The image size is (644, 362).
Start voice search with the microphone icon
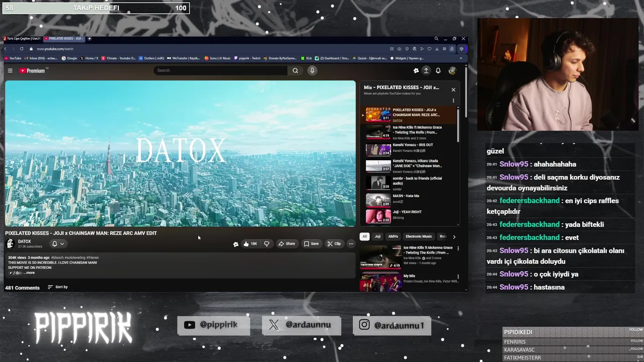click(312, 70)
